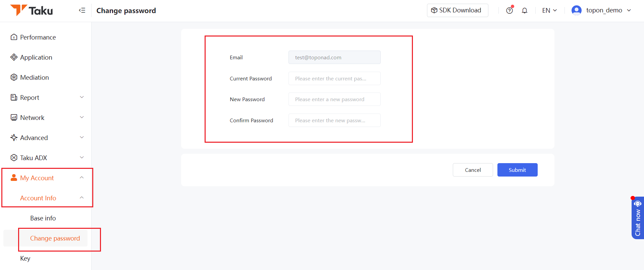Click the Cancel button

point(473,170)
